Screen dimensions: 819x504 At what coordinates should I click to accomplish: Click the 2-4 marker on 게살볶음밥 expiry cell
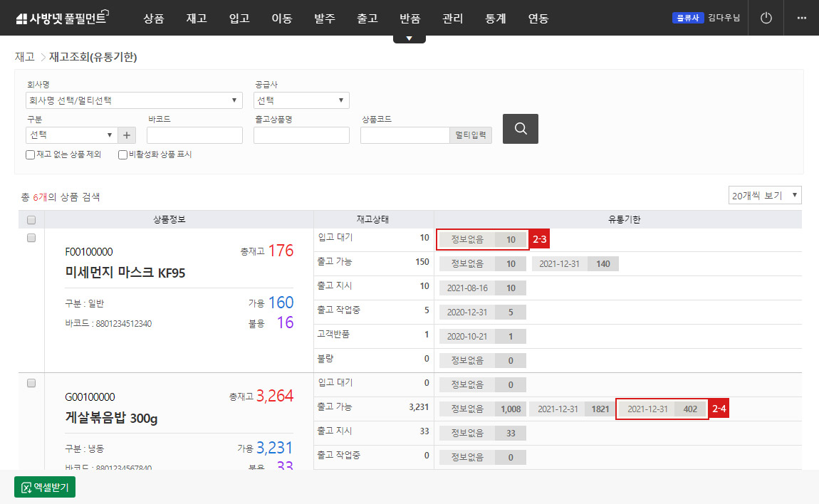719,409
